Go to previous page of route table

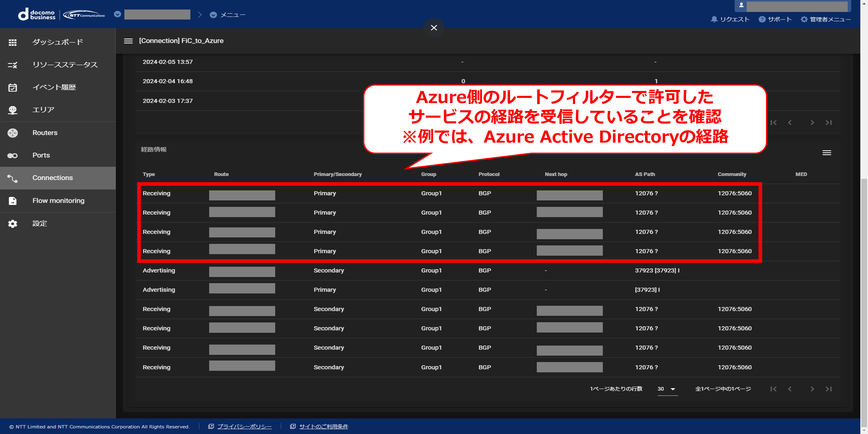click(x=789, y=389)
